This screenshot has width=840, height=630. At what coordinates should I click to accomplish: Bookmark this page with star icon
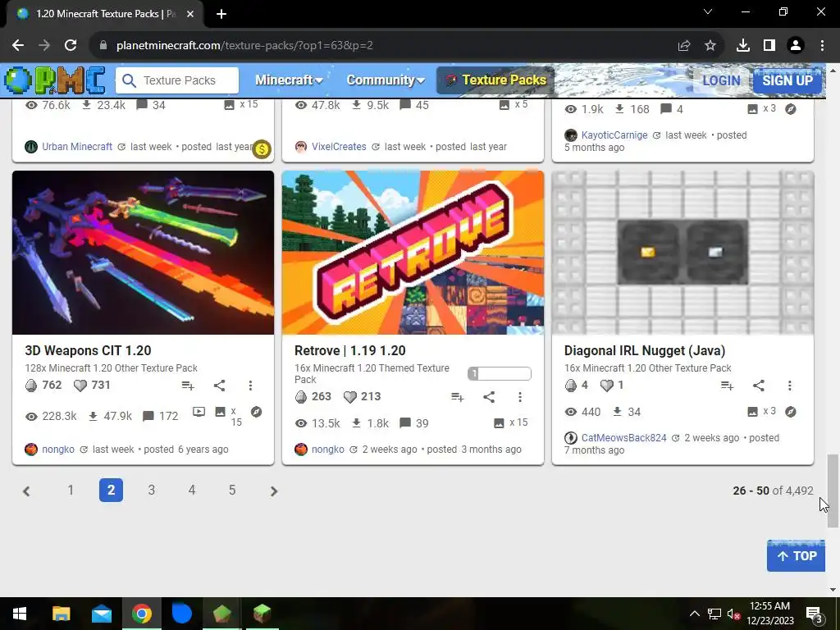710,46
